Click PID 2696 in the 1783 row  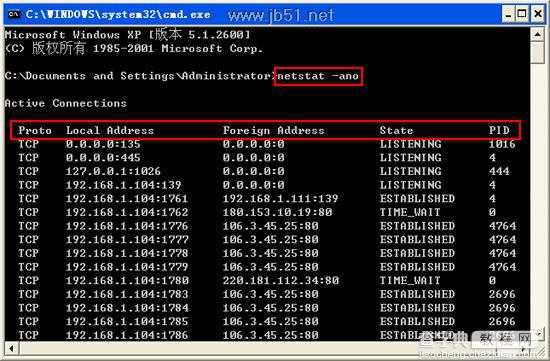point(502,294)
